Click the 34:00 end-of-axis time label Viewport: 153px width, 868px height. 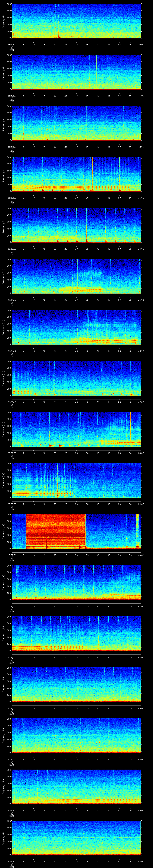(x=141, y=249)
